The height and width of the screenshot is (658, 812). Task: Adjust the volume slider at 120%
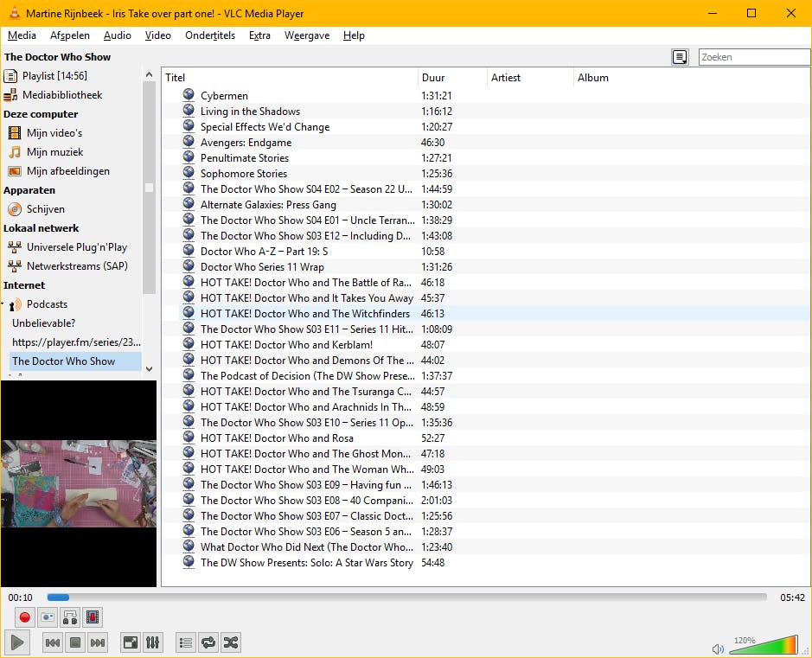coord(764,645)
